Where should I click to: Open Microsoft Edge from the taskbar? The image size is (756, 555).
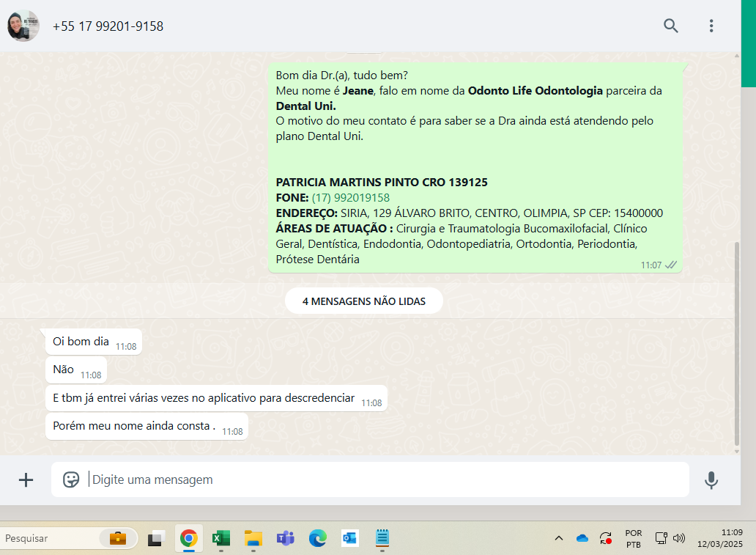318,538
